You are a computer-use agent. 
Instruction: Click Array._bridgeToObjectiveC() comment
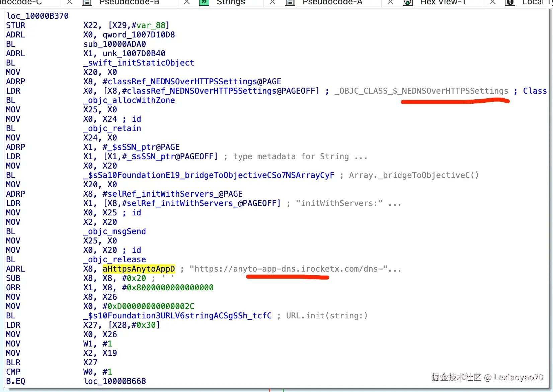(414, 175)
